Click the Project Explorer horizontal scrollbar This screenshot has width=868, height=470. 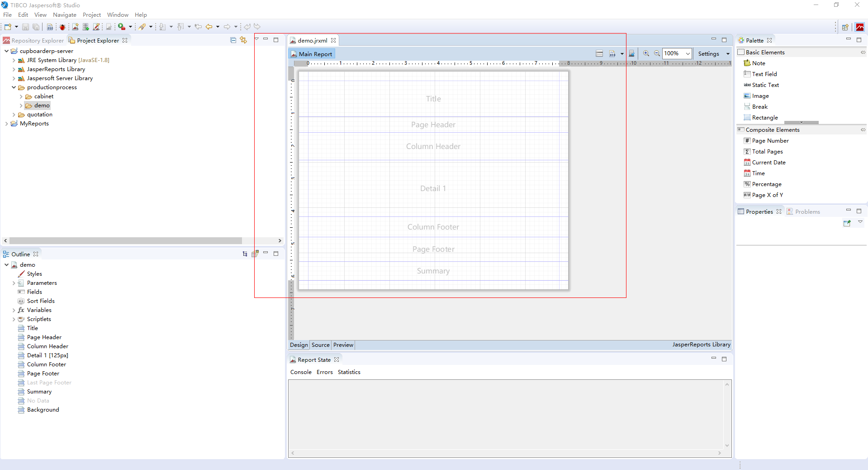click(x=126, y=241)
